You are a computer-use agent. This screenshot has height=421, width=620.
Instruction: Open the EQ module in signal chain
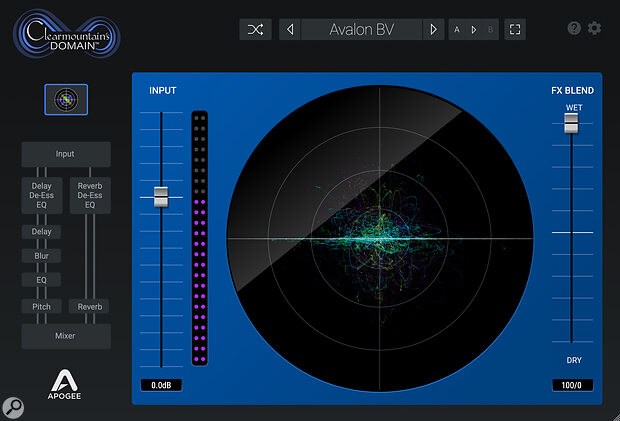coord(42,280)
